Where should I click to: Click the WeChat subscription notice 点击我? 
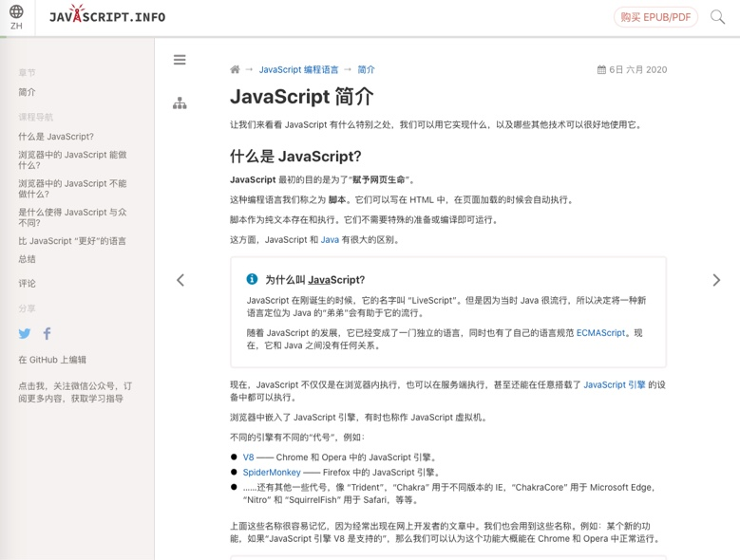click(75, 392)
